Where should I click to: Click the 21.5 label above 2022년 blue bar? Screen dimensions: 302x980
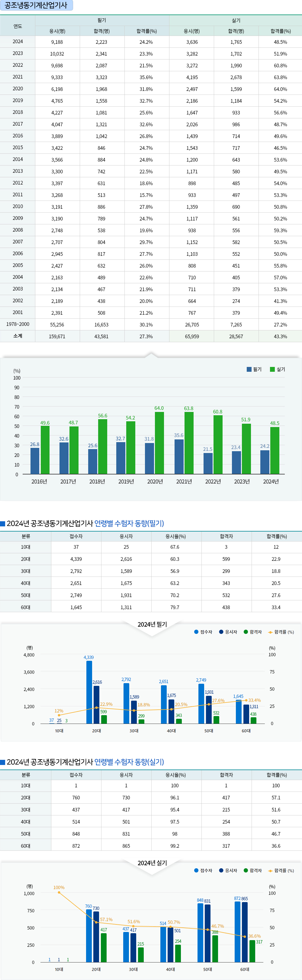click(208, 449)
